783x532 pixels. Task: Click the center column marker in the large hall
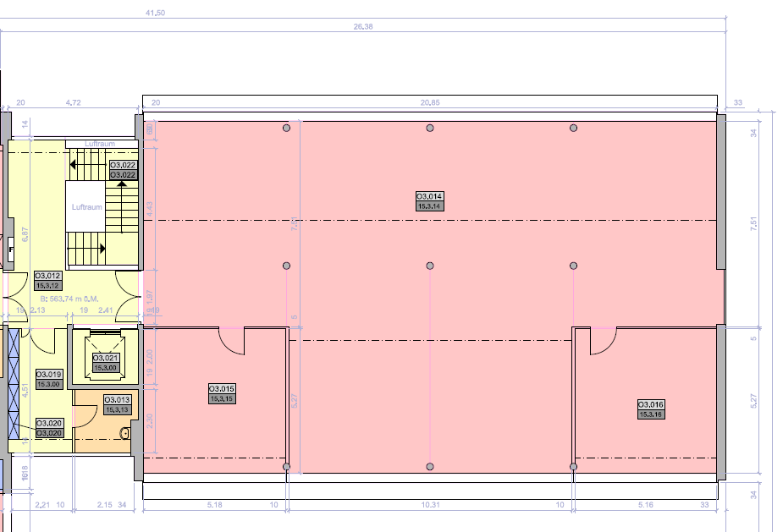(x=429, y=264)
